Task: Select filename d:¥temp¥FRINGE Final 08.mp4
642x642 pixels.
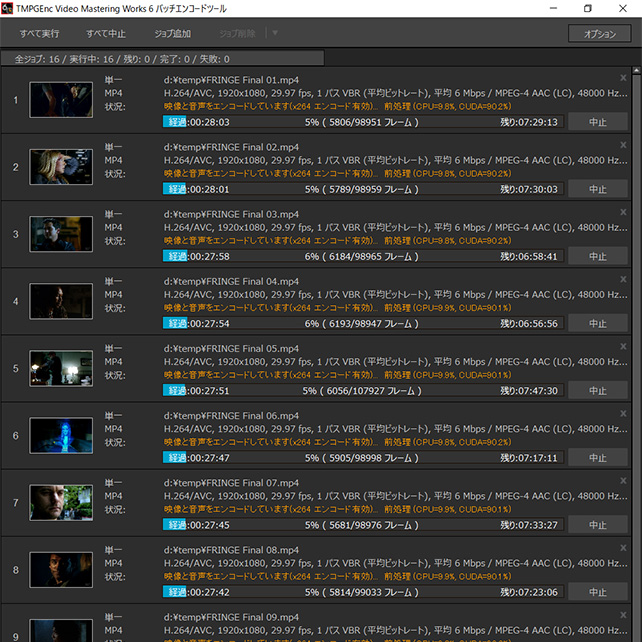Action: tap(231, 550)
